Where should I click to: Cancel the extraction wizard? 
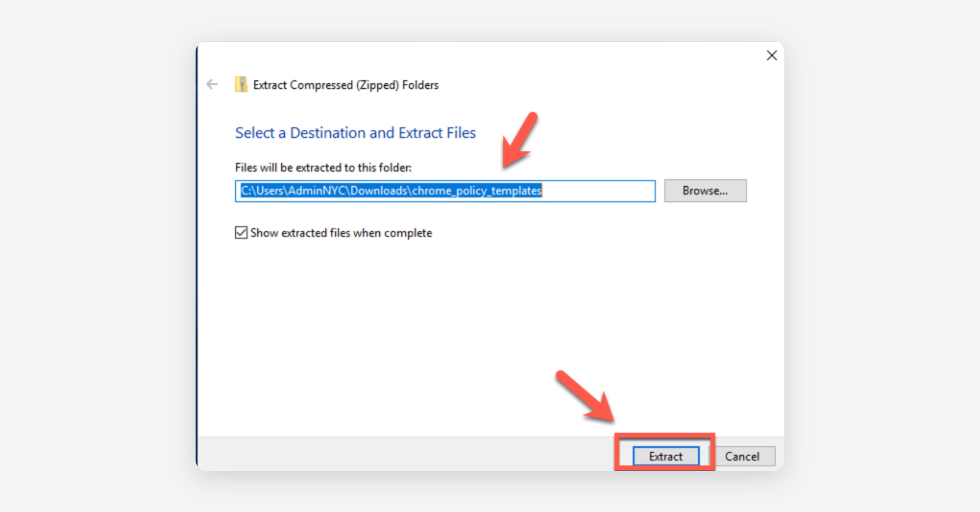coord(742,456)
